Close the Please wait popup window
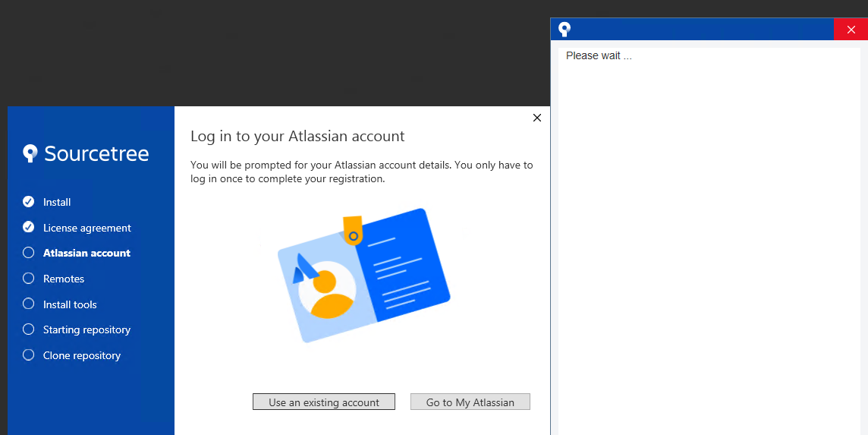The image size is (868, 435). tap(851, 30)
